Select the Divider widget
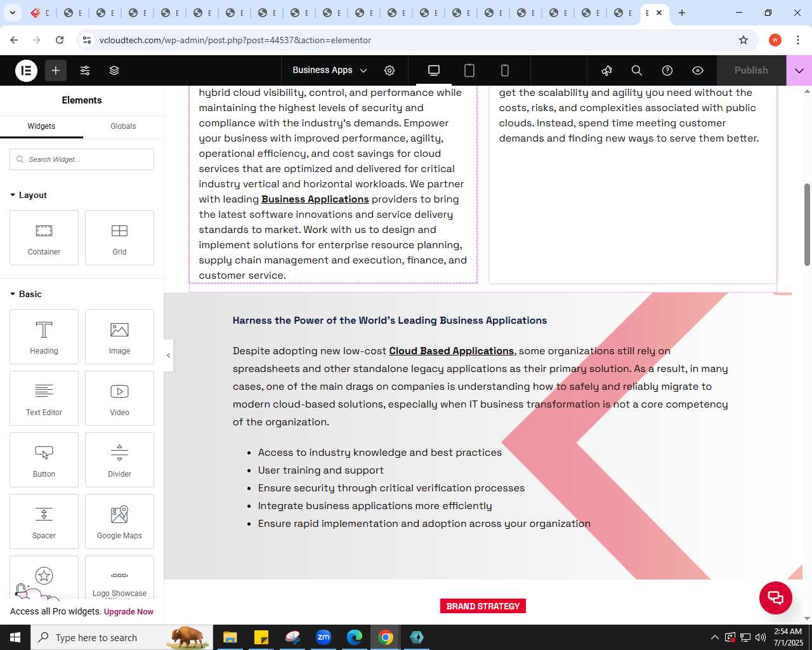 tap(119, 460)
